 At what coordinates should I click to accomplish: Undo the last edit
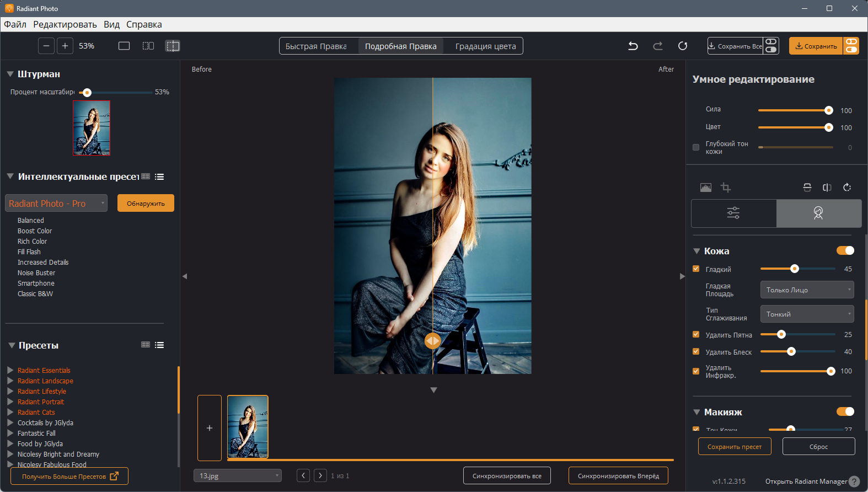(x=633, y=46)
